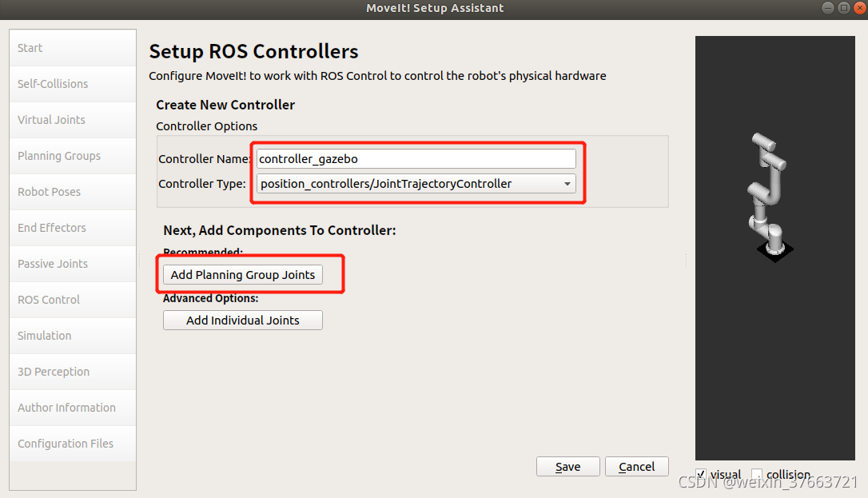Open Virtual Joints step
Image resolution: width=868 pixels, height=498 pixels.
[x=73, y=120]
